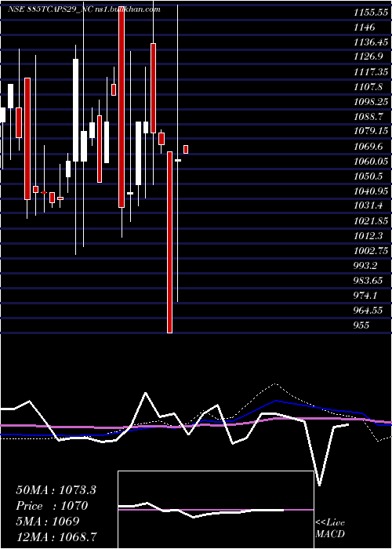The height and width of the screenshot is (549, 392).
Task: Click the 1126.9 price axis label
Action: pyautogui.click(x=368, y=57)
